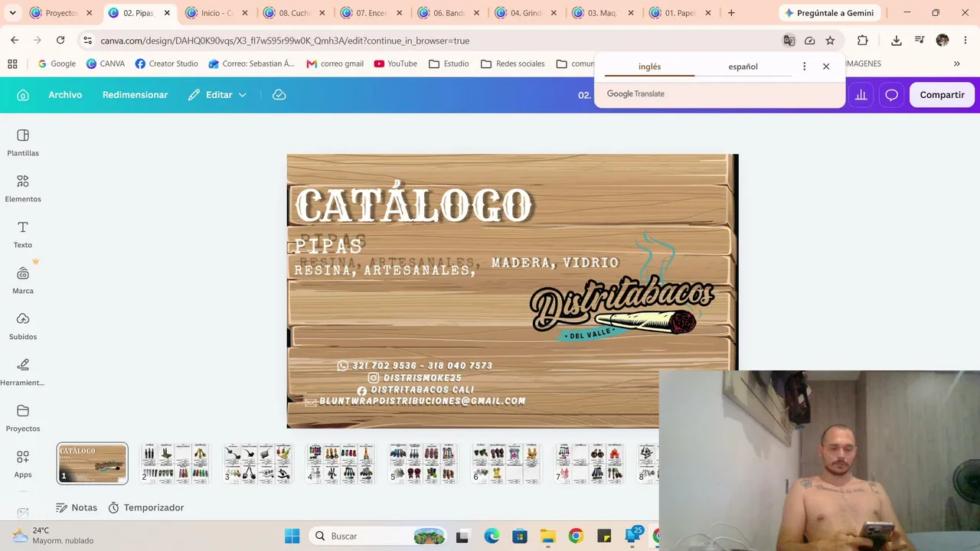Open the Apps panel
This screenshot has height=551, width=980.
point(23,464)
